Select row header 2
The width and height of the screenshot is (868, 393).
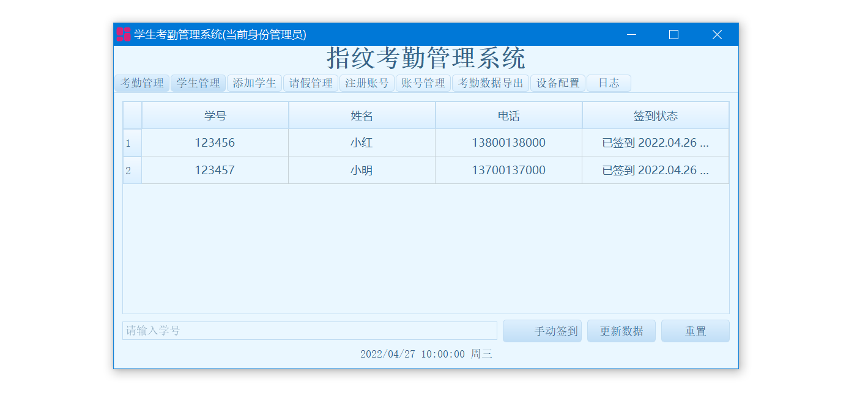[x=132, y=171]
